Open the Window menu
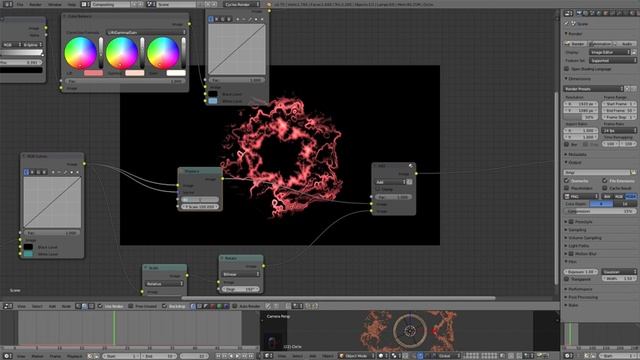The image size is (640, 360). pos(55,4)
